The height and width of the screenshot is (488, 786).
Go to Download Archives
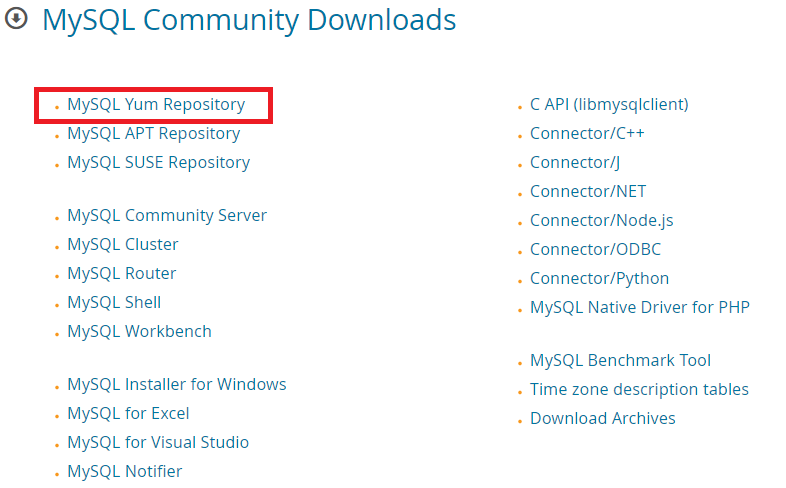click(603, 419)
